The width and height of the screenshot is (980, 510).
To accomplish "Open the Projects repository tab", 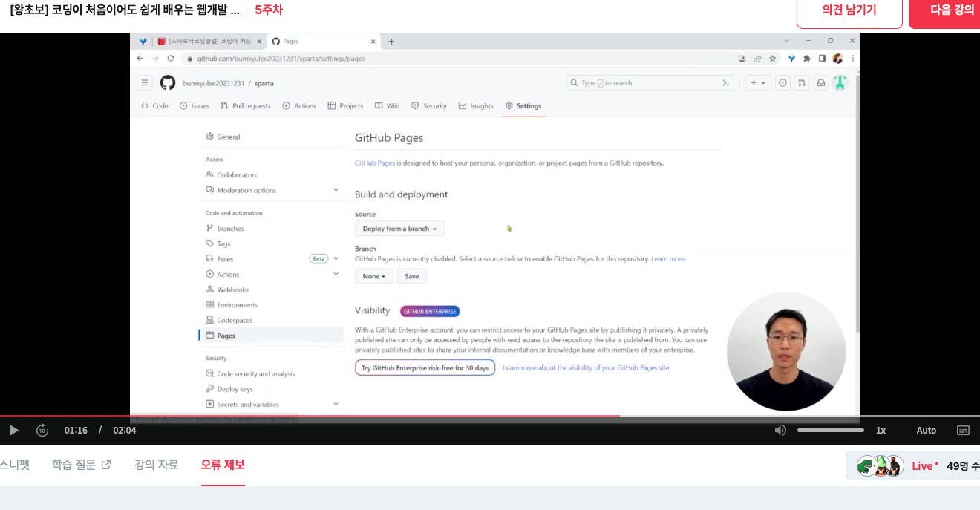I will point(345,106).
